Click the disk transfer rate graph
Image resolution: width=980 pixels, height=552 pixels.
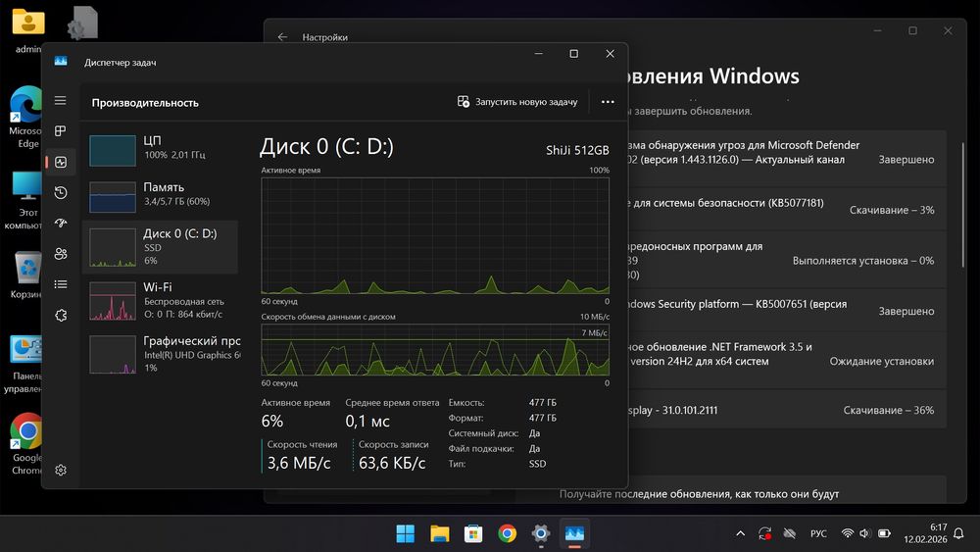click(435, 350)
